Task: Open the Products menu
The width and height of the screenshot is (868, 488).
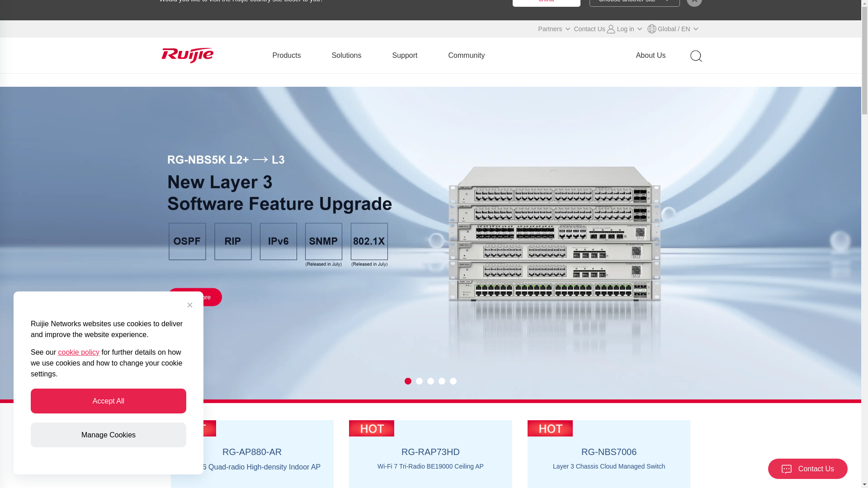Action: [286, 56]
